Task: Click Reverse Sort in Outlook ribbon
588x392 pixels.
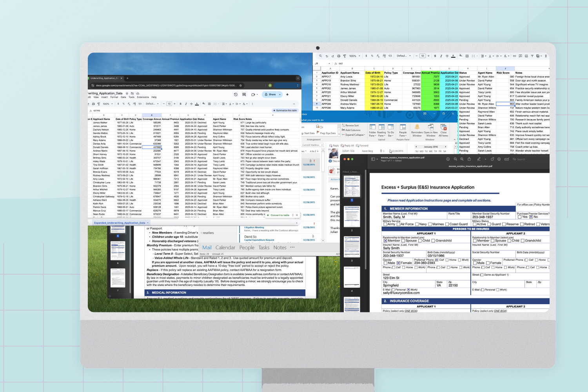Action: coord(350,125)
